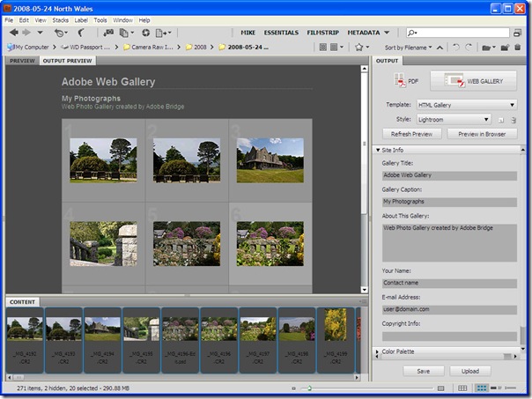Go forward with the right arrow icon
532x399 pixels.
26,33
